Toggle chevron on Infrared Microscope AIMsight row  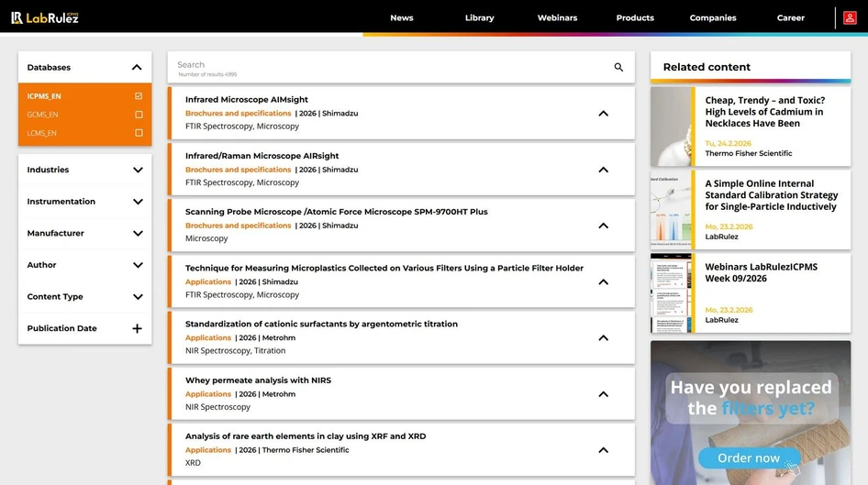click(604, 114)
